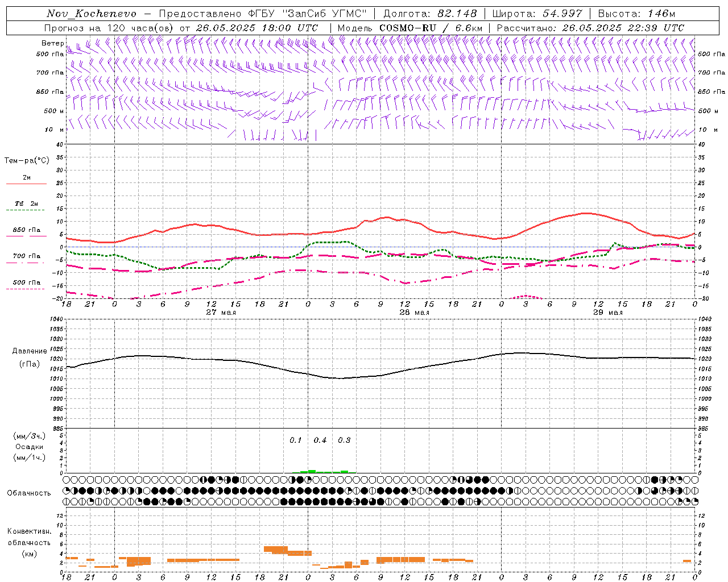The height and width of the screenshot is (582, 728).
Task: Click the precipitation amount 0.3
Action: [344, 440]
